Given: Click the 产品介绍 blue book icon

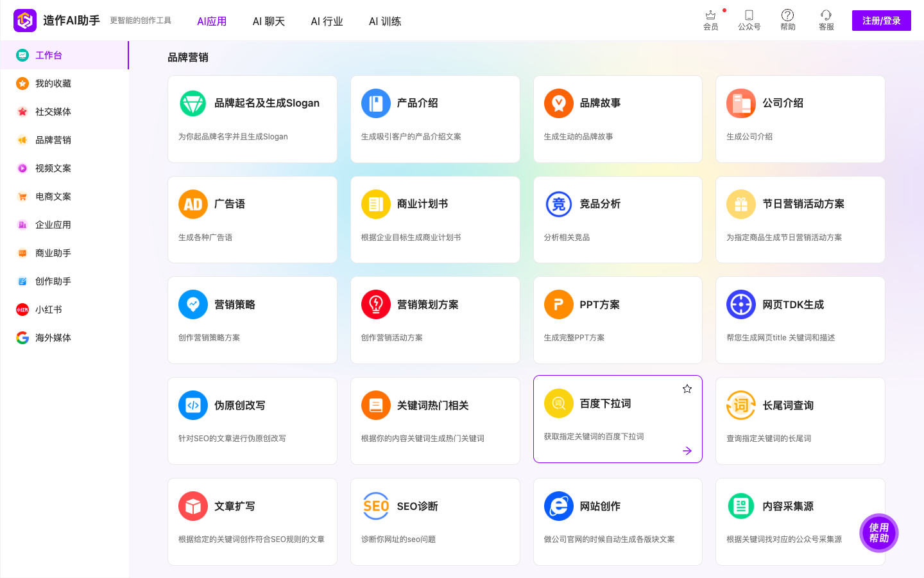Looking at the screenshot, I should point(376,103).
